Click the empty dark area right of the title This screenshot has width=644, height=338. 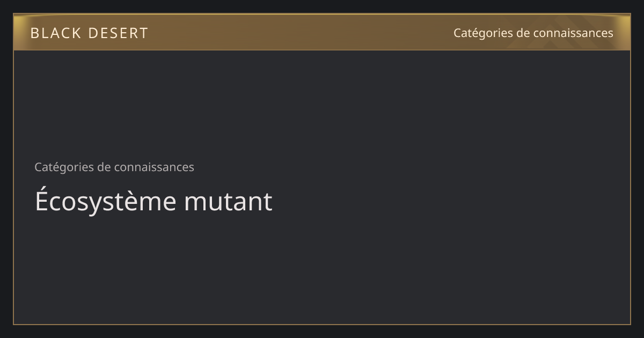point(451,202)
